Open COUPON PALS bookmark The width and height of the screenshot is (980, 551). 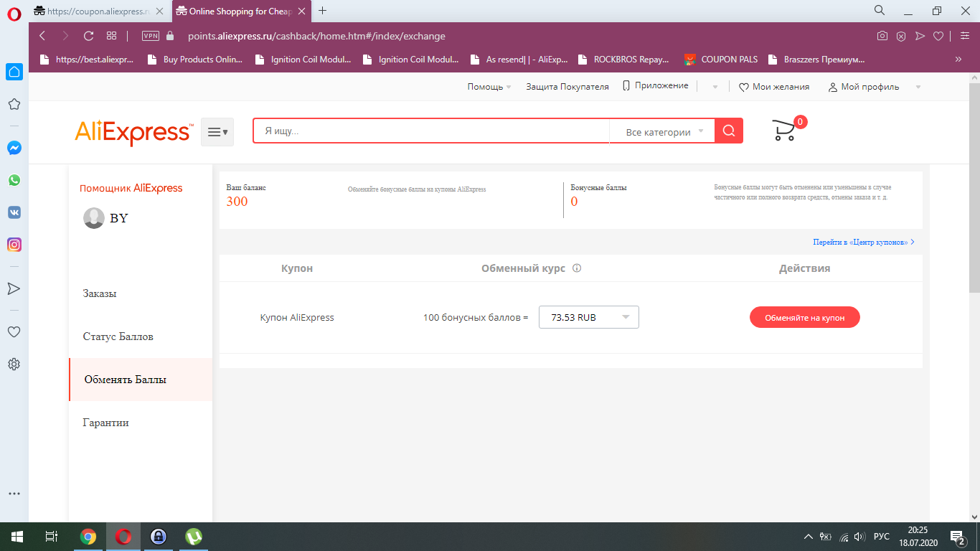click(x=721, y=60)
